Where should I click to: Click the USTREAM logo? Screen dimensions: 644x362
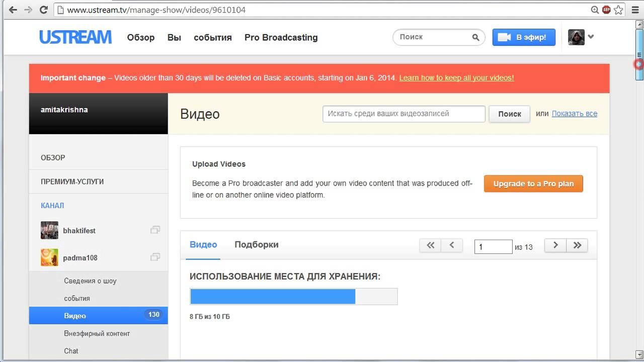tap(75, 37)
